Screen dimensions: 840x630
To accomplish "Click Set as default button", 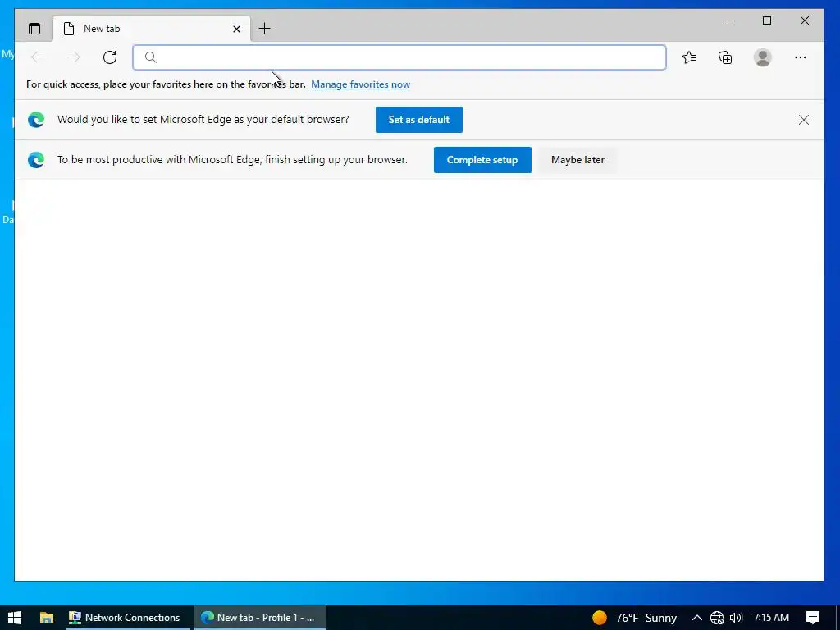I will pos(419,120).
